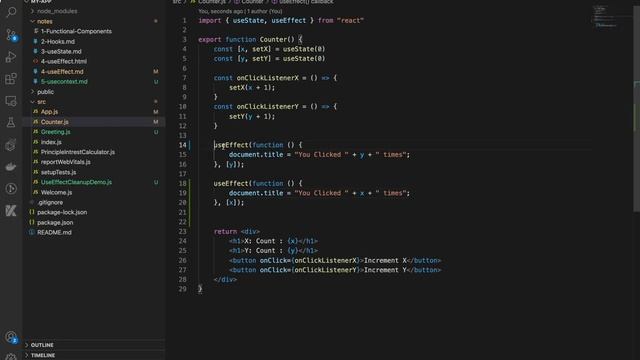Open the Accounts menu icon
The image size is (640, 360).
click(x=11, y=337)
